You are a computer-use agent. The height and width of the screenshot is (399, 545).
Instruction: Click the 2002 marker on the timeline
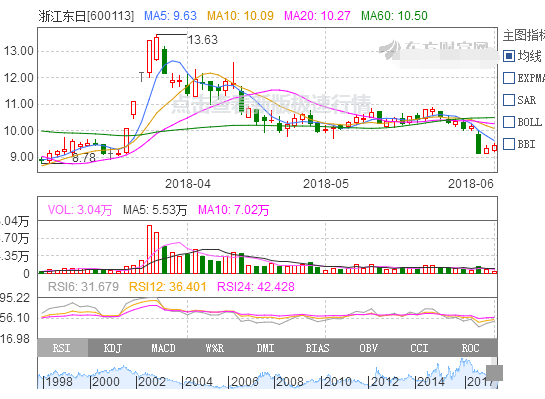coord(152,382)
